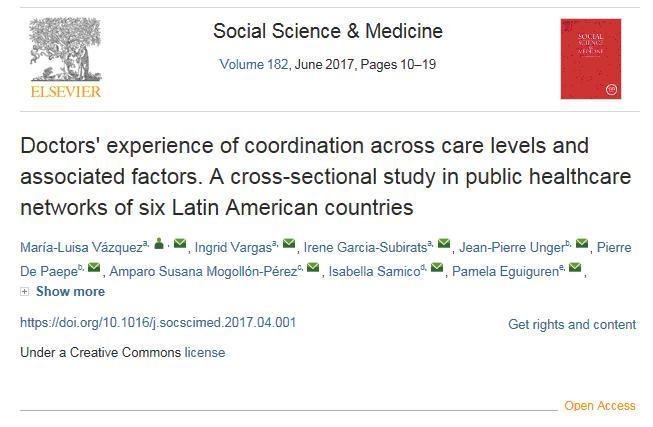Click mail icon after Pamela Eguiguren
The image size is (653, 427).
(575, 267)
